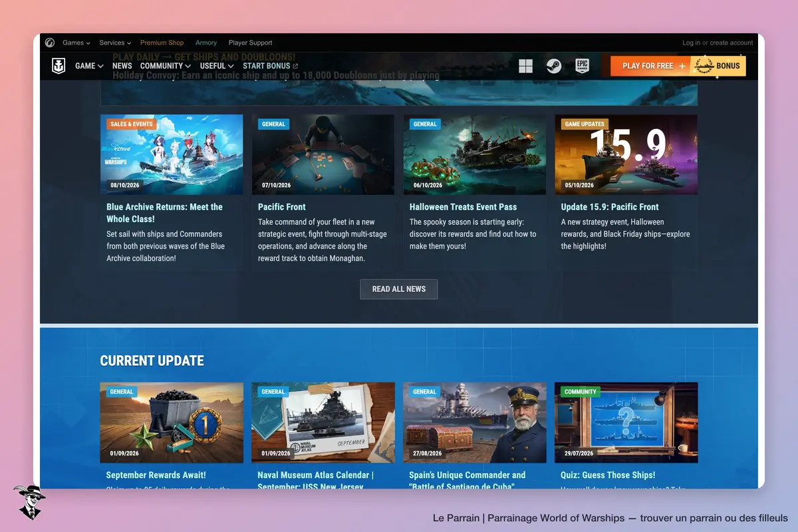Click the create account link

(x=731, y=43)
